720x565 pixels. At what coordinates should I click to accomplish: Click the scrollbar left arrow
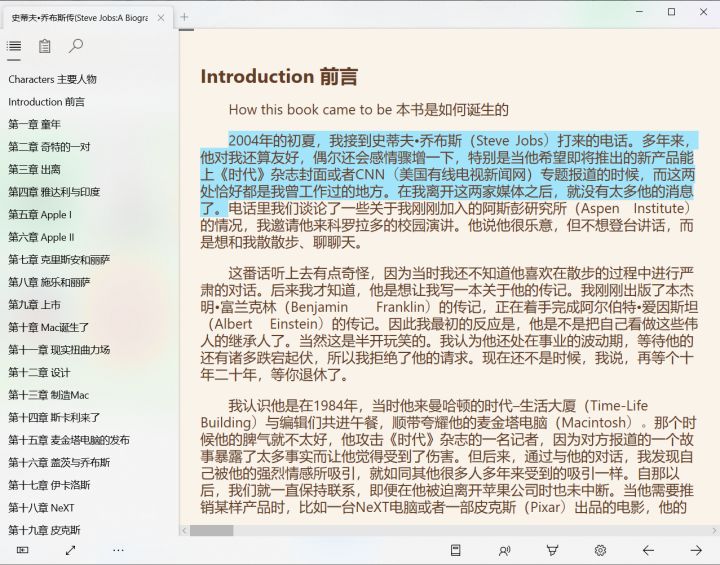(184, 531)
